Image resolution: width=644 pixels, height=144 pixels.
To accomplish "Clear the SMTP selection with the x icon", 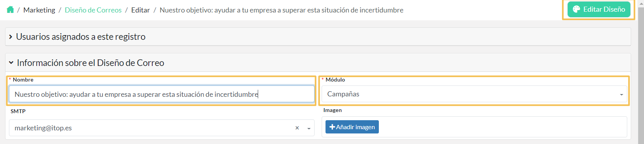I will 297,128.
